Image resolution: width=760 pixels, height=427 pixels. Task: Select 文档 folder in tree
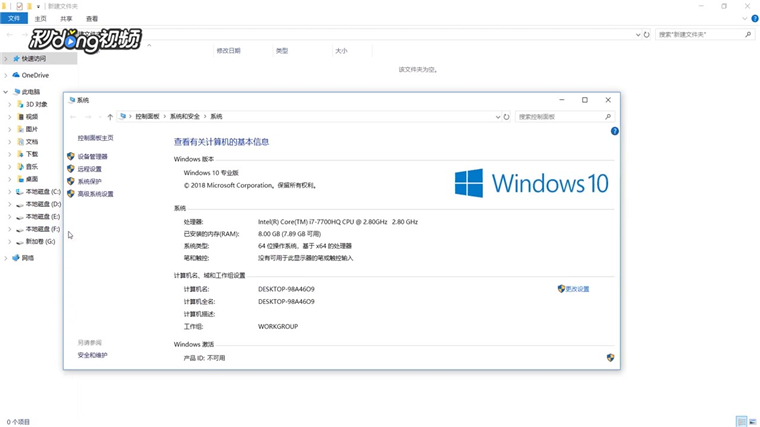click(32, 142)
